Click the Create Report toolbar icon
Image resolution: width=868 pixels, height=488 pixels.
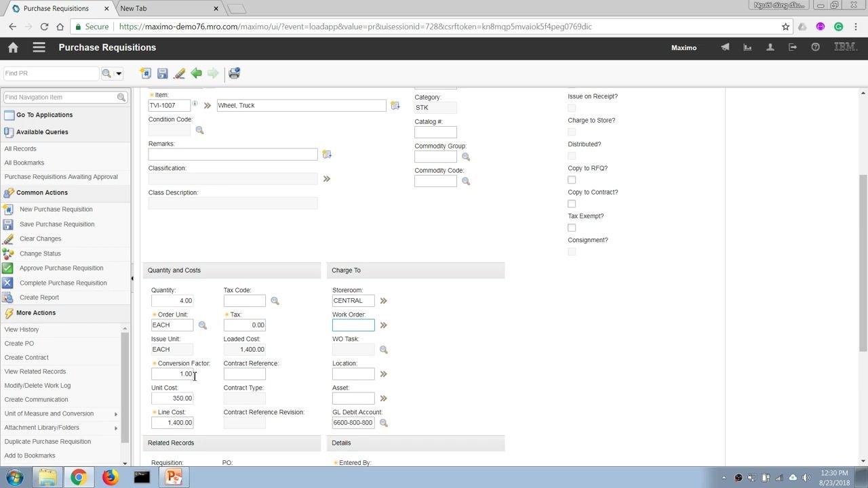234,73
